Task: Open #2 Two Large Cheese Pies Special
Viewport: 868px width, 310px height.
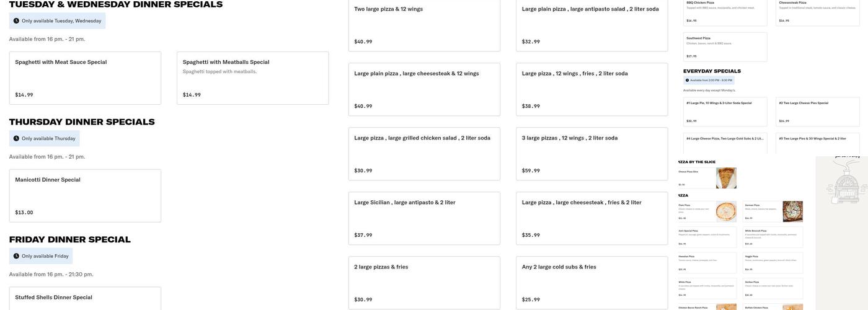Action: coord(817,112)
